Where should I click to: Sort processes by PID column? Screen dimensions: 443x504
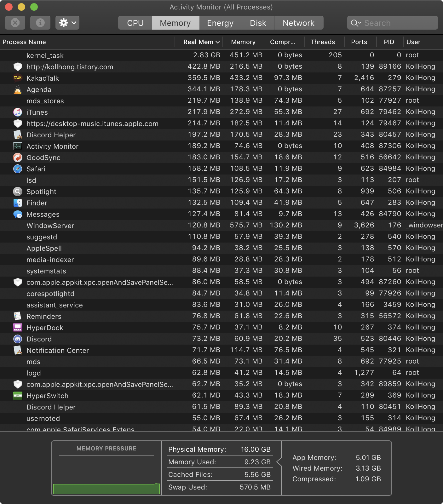(389, 42)
